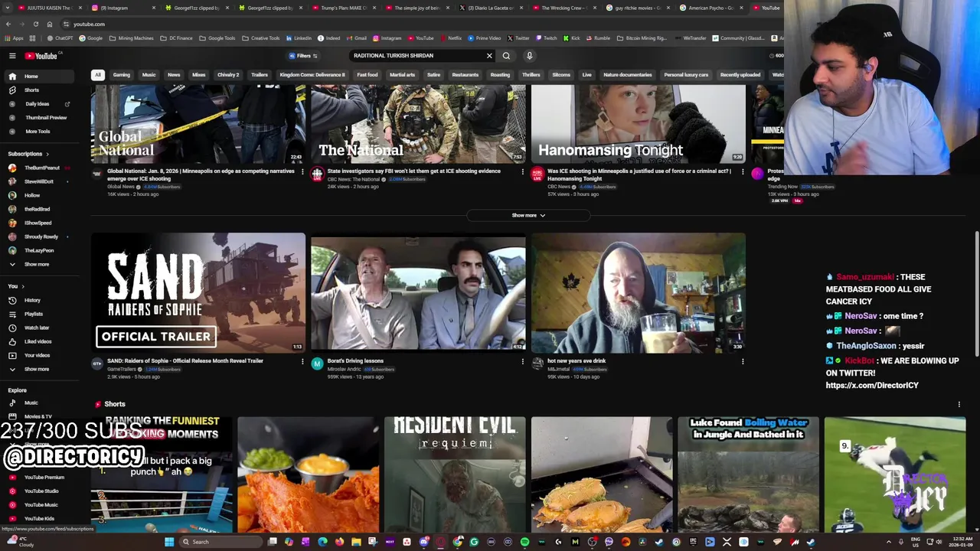
Task: Select the All filter chip
Action: click(x=98, y=75)
